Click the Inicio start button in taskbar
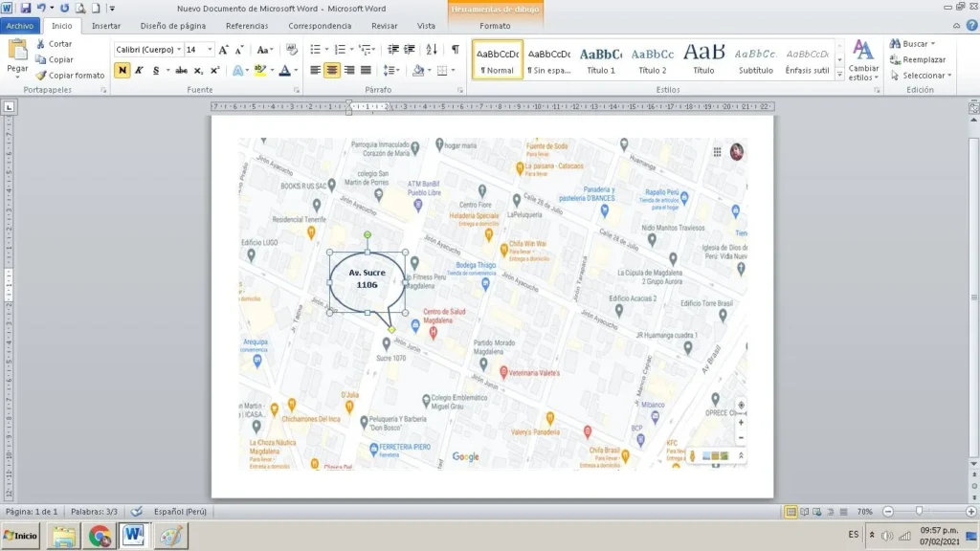 [21, 536]
